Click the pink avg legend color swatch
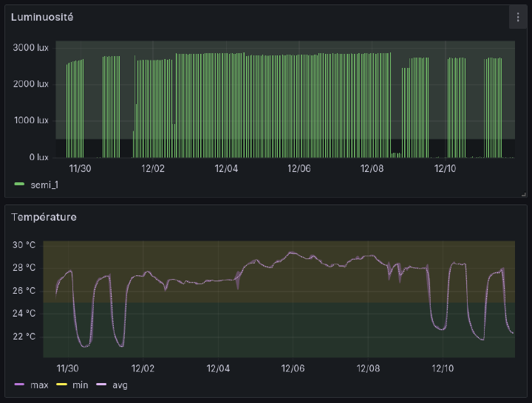 coord(101,385)
